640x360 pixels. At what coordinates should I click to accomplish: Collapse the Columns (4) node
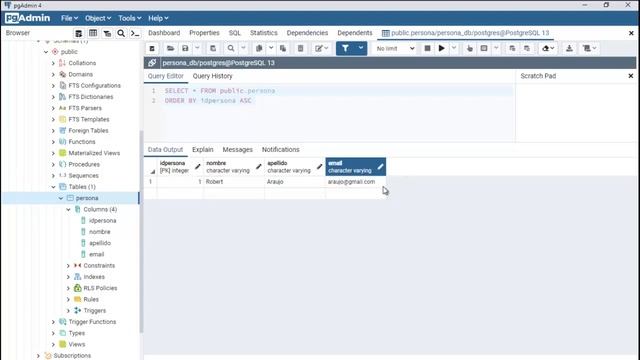69,209
